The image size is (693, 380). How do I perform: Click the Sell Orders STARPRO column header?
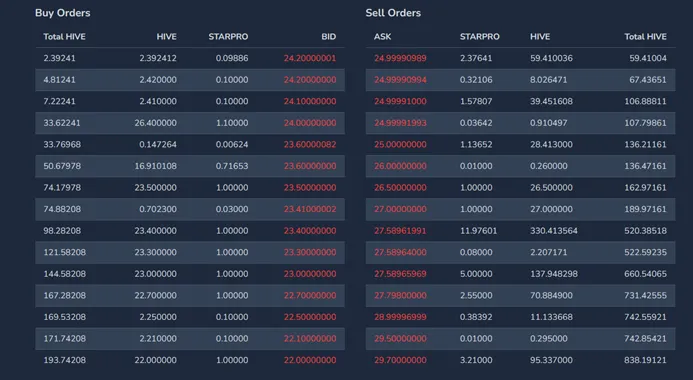[x=480, y=37]
